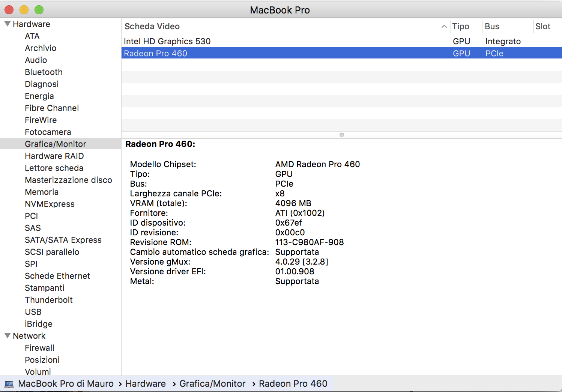
Task: Click the yellow minimize window button
Action: [x=24, y=10]
